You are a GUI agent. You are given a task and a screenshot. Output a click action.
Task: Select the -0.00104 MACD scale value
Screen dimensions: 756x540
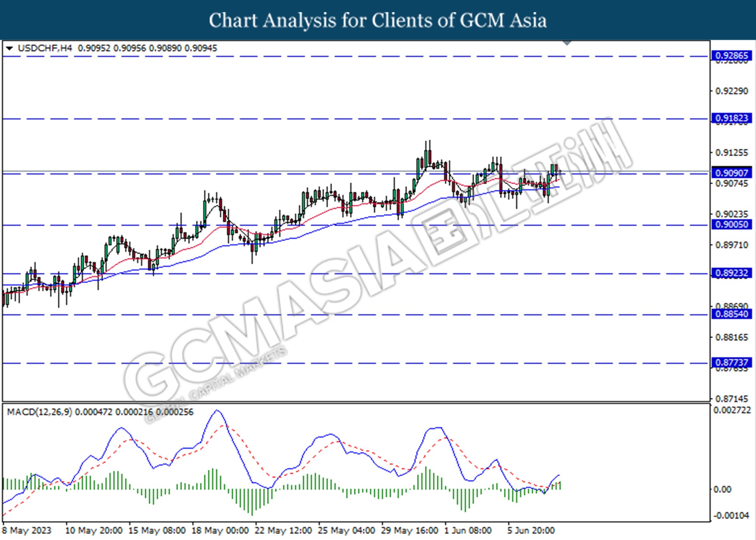[x=731, y=515]
